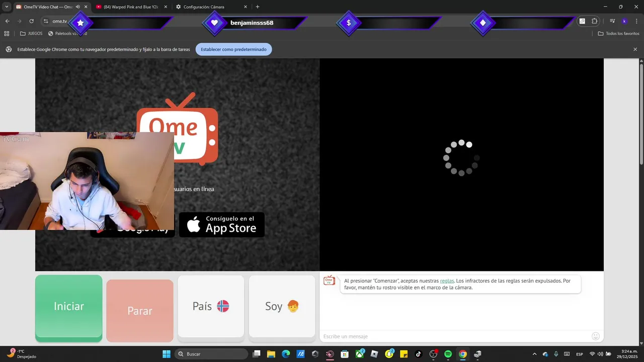Click the benjaminsss68 username label
The width and height of the screenshot is (644, 362).
click(x=252, y=23)
